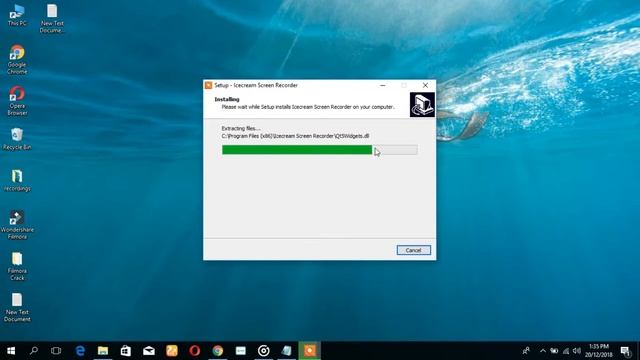Cancel the Icecream Screen Recorder installation
This screenshot has height=360, width=640.
point(413,250)
